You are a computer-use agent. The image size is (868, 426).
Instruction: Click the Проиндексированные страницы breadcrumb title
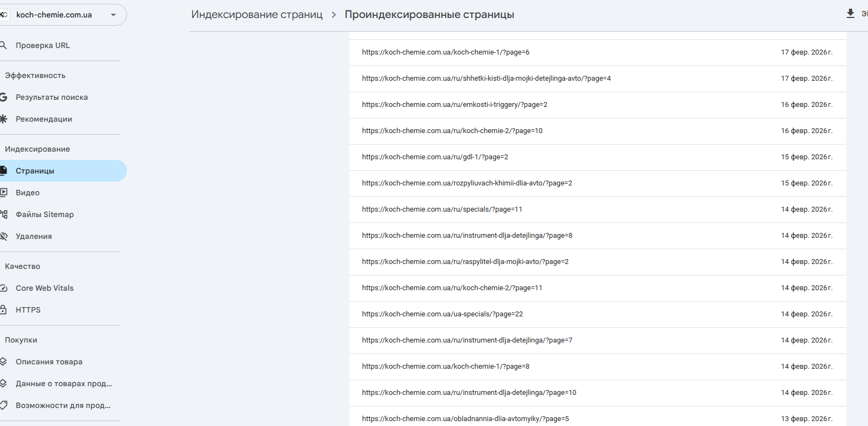[x=429, y=15]
